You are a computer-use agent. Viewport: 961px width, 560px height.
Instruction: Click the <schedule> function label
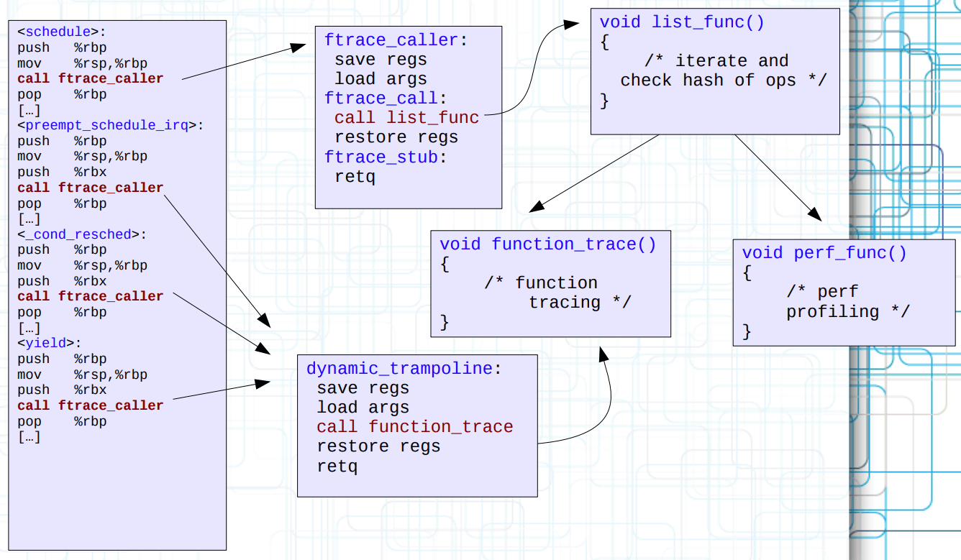(60, 32)
